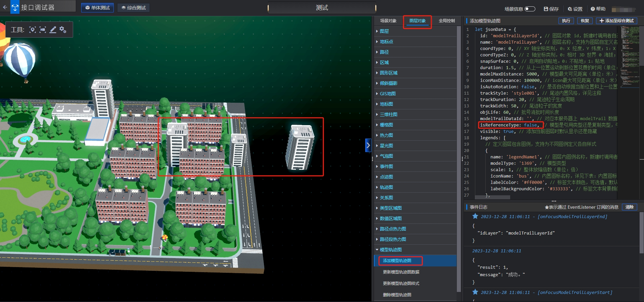
Task: Click the 测试 title field
Action: tap(322, 8)
